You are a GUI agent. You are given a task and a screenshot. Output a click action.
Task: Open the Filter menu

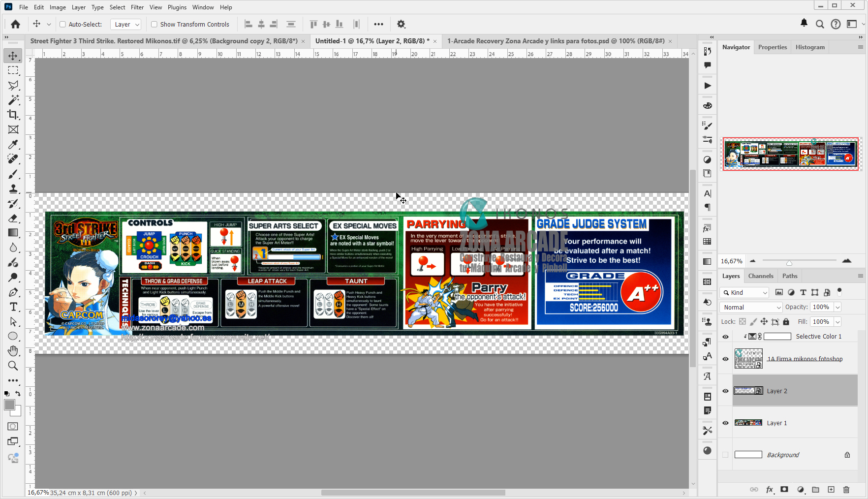pyautogui.click(x=137, y=7)
